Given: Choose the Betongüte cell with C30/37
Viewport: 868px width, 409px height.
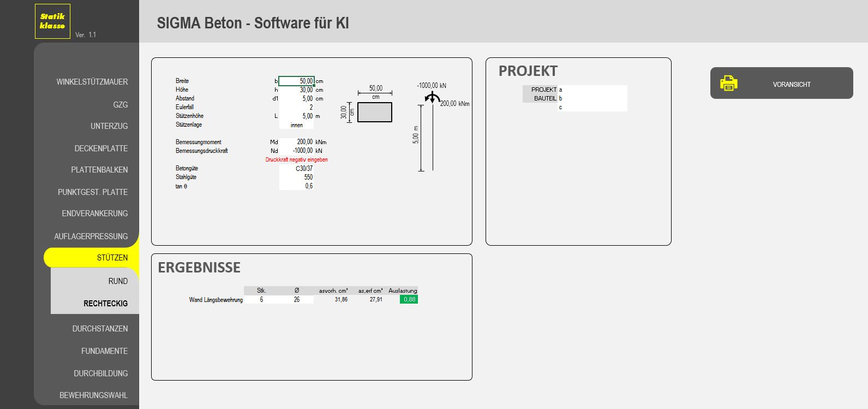Looking at the screenshot, I should pyautogui.click(x=296, y=169).
